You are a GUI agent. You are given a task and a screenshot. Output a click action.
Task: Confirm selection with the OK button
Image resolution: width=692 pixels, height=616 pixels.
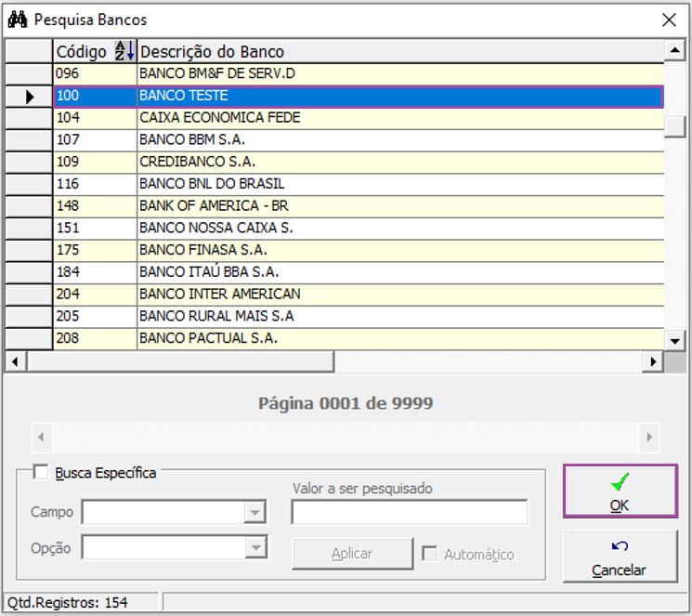click(x=620, y=491)
